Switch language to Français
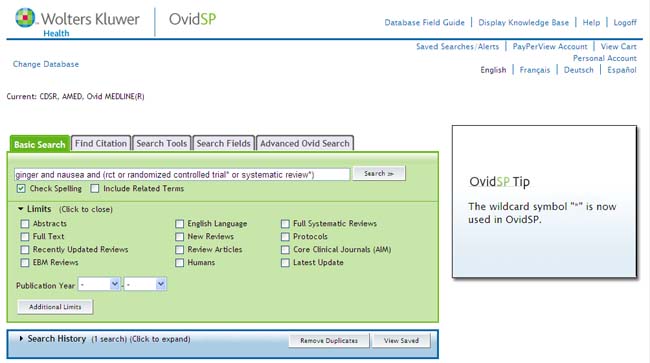The width and height of the screenshot is (650, 363). 535,70
